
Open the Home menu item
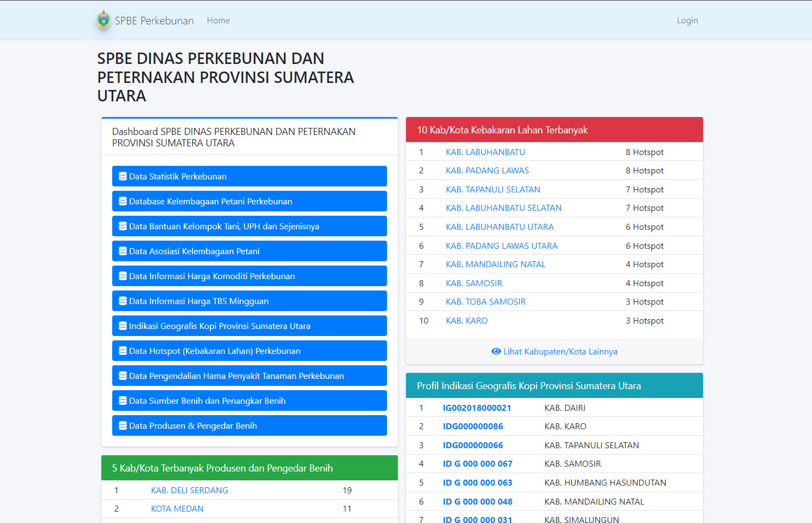[x=218, y=21]
